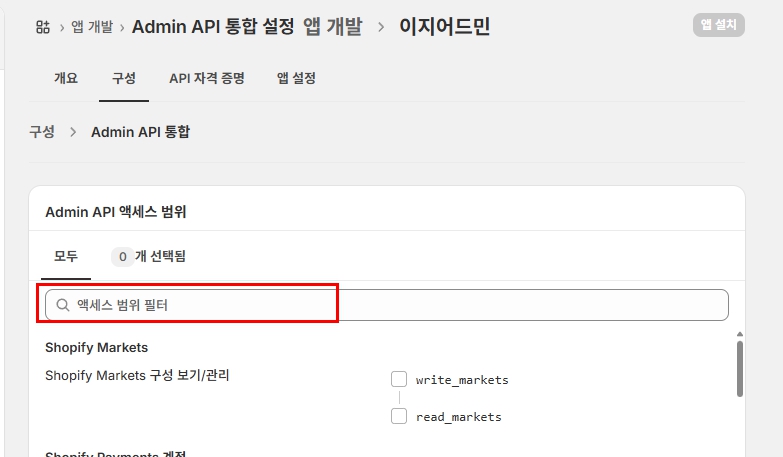This screenshot has height=457, width=783.
Task: Enable the write_markets checkbox
Action: point(399,379)
